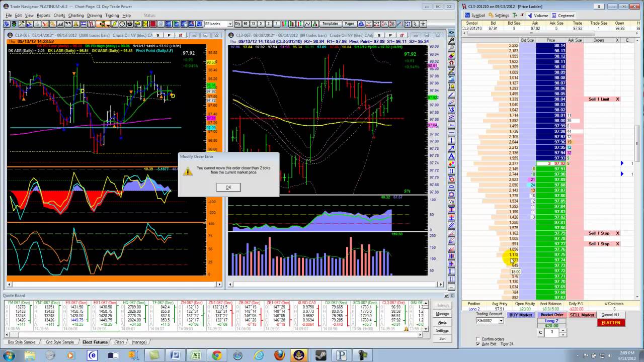This screenshot has height=362, width=644.
Task: Open Chrome from the taskbar
Action: click(x=216, y=355)
